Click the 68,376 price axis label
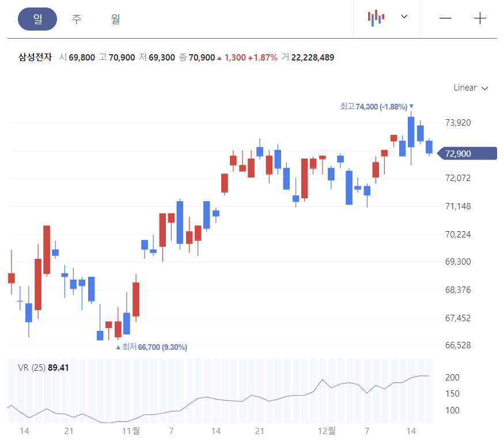This screenshot has width=504, height=441. (x=458, y=290)
